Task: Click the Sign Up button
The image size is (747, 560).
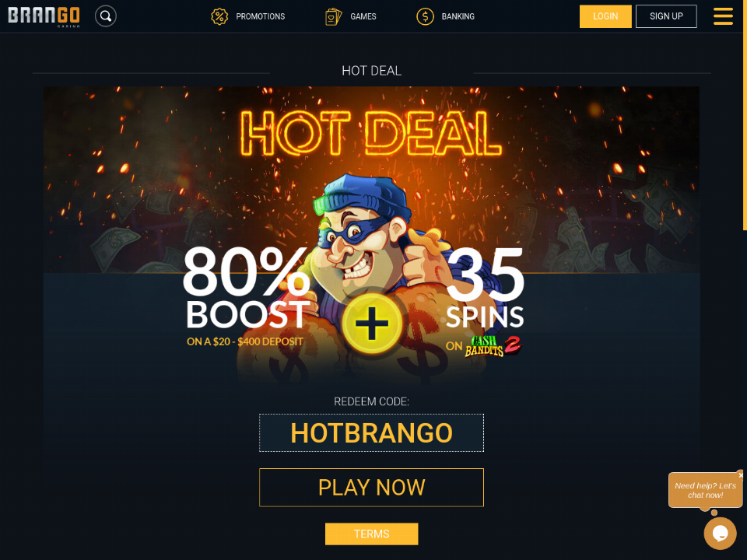Action: (666, 16)
